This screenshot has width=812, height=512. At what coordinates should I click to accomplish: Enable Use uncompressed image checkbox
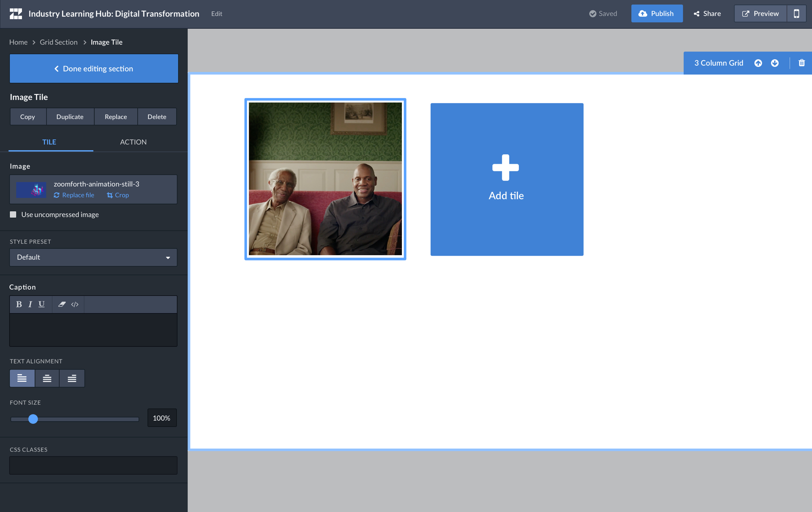pyautogui.click(x=13, y=215)
